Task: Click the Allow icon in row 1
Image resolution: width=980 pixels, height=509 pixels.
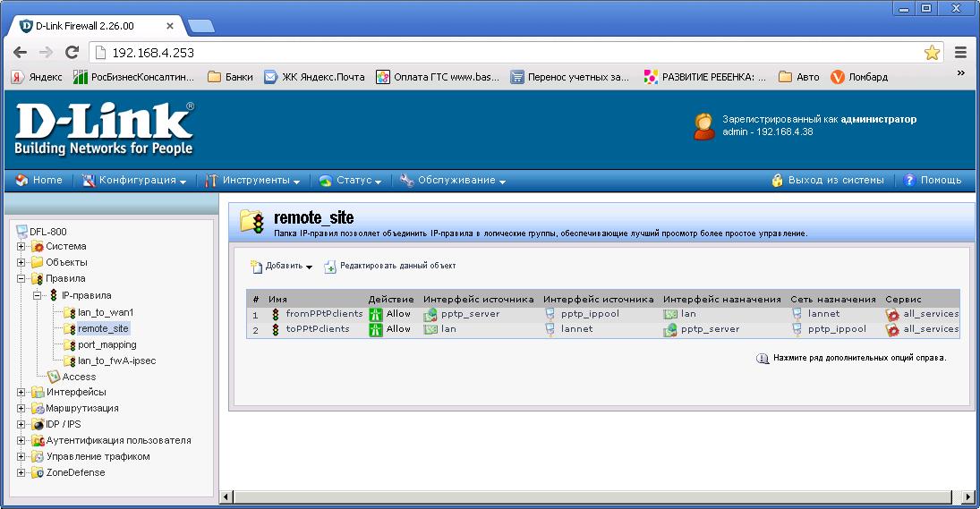Action: (x=376, y=314)
